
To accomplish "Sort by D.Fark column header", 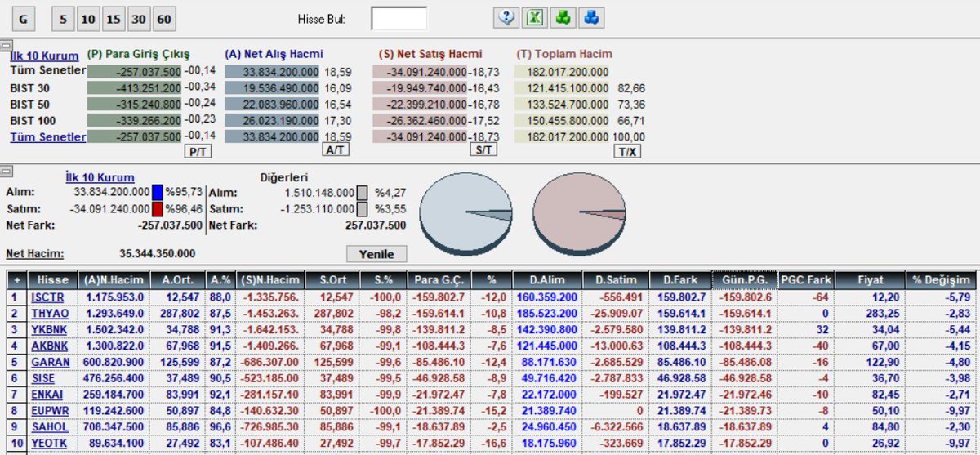I will pyautogui.click(x=679, y=279).
